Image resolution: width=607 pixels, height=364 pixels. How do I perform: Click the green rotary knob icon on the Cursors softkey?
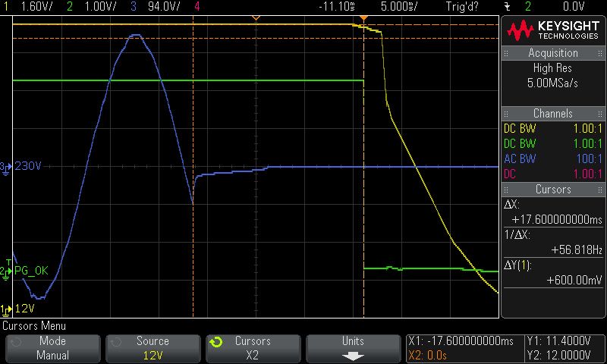(x=215, y=342)
